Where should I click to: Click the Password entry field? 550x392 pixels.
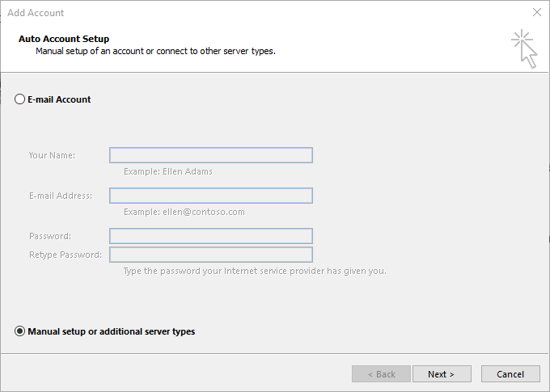pos(211,236)
